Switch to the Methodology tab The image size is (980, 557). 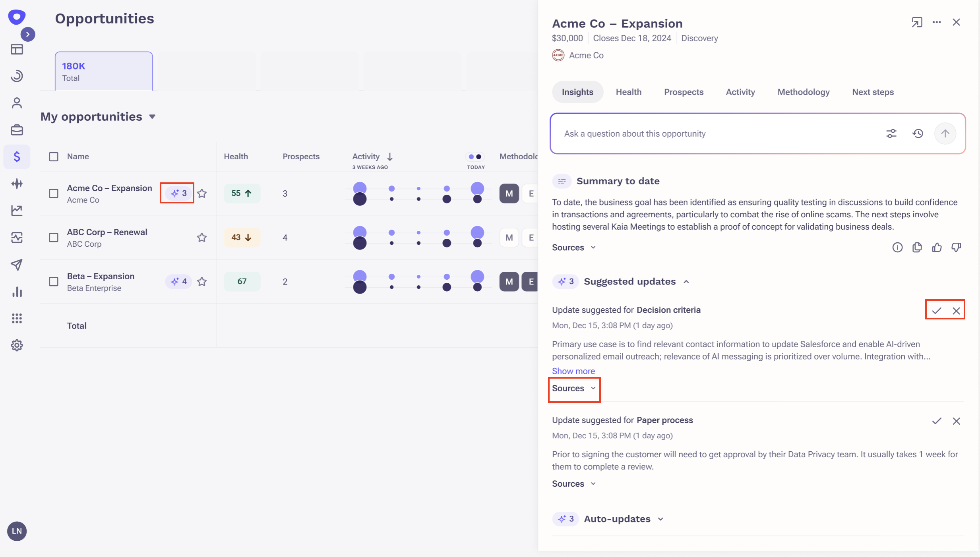click(803, 92)
